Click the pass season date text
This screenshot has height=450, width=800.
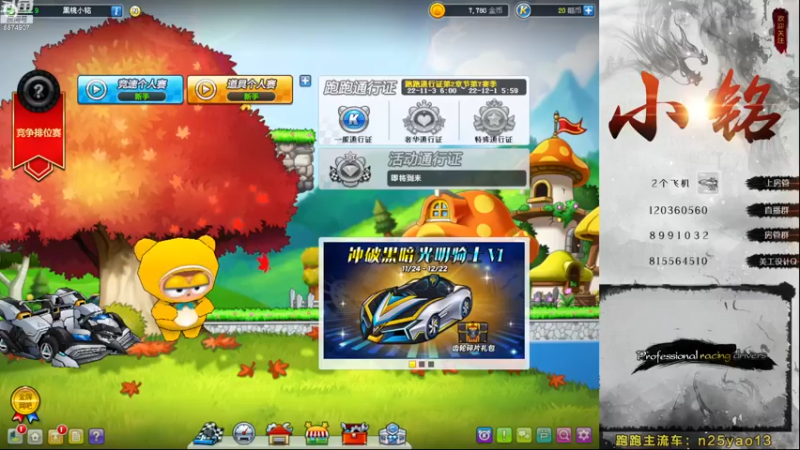(463, 87)
